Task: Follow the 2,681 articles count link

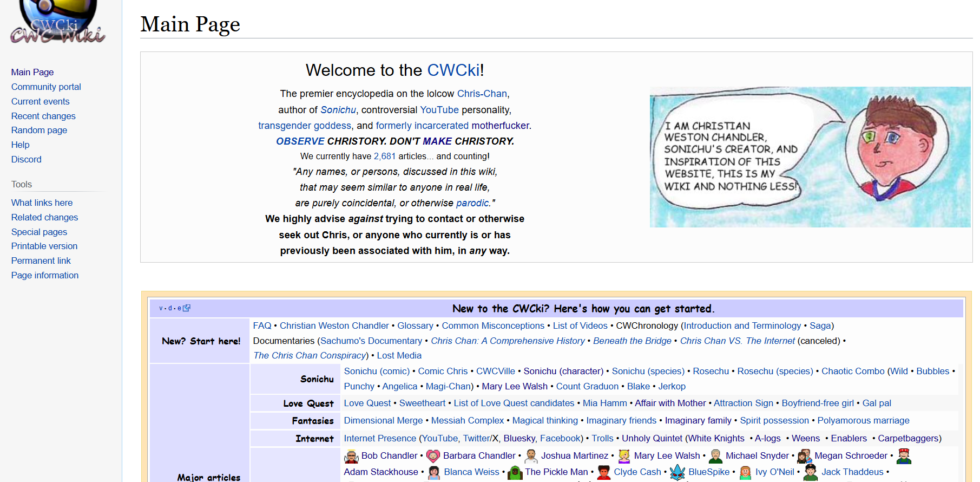Action: (x=385, y=156)
